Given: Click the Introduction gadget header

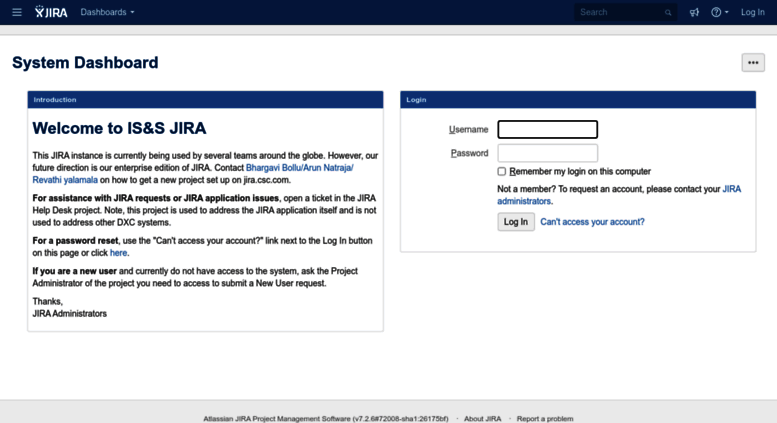Looking at the screenshot, I should click(205, 100).
